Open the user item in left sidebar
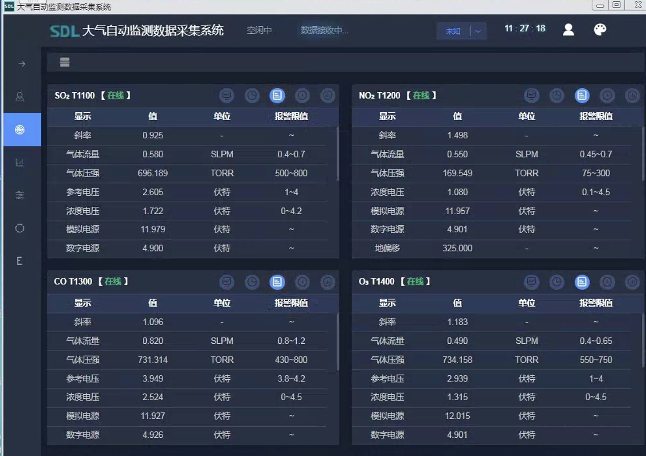Image resolution: width=646 pixels, height=456 pixels. click(x=20, y=97)
